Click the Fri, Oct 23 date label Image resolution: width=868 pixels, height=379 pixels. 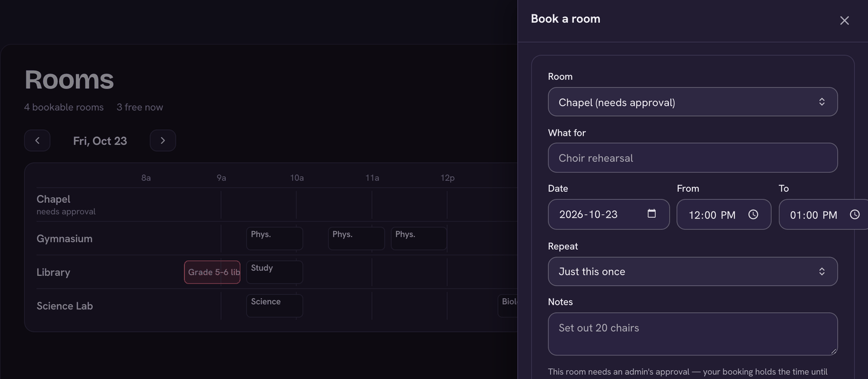100,141
